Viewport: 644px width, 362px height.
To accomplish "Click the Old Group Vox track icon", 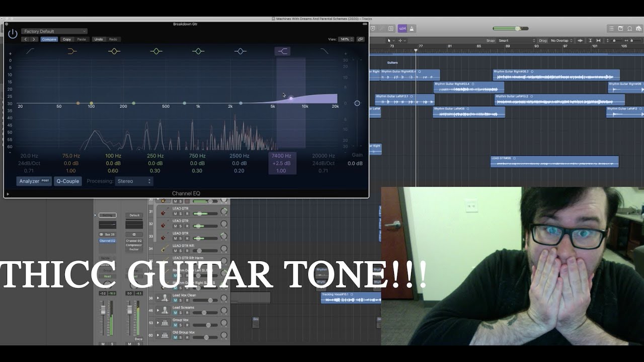I will pos(165,335).
